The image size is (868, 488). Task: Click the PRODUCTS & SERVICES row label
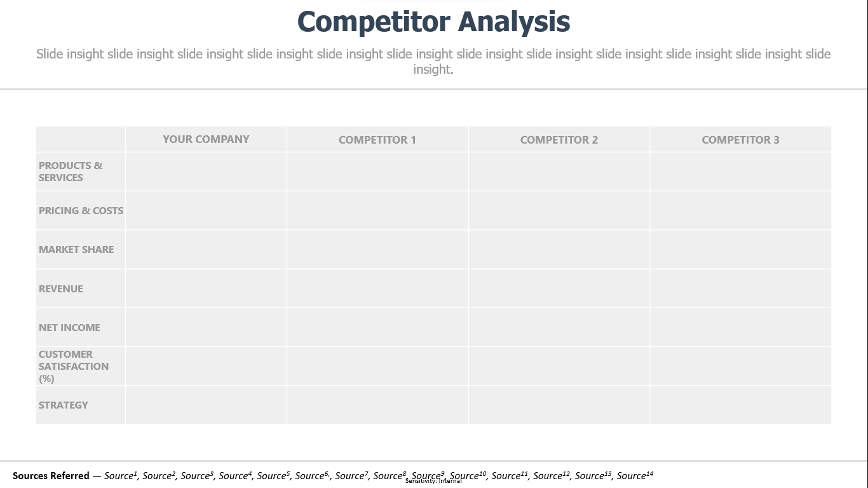point(71,172)
